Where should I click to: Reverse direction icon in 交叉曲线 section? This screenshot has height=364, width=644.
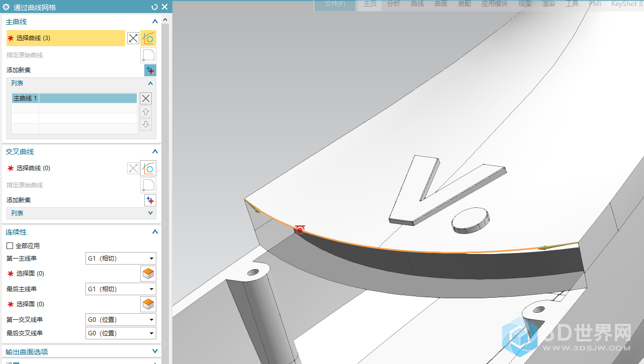[133, 168]
